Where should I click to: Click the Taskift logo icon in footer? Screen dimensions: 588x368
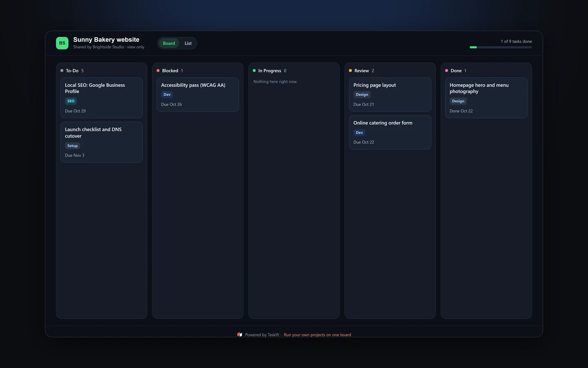coord(240,334)
